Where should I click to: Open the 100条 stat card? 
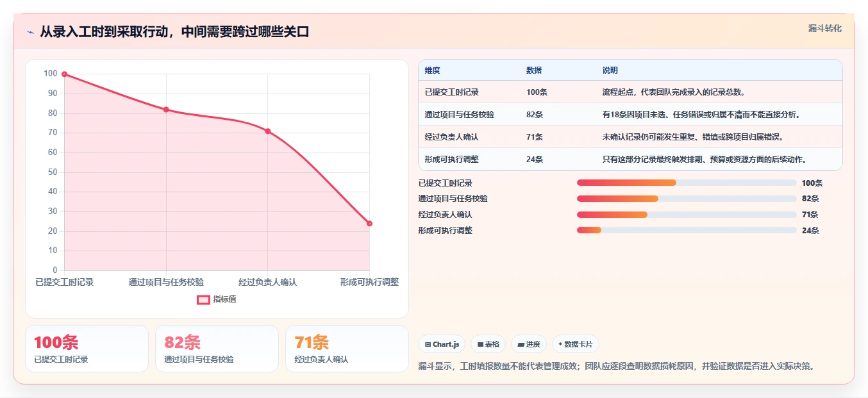click(87, 349)
